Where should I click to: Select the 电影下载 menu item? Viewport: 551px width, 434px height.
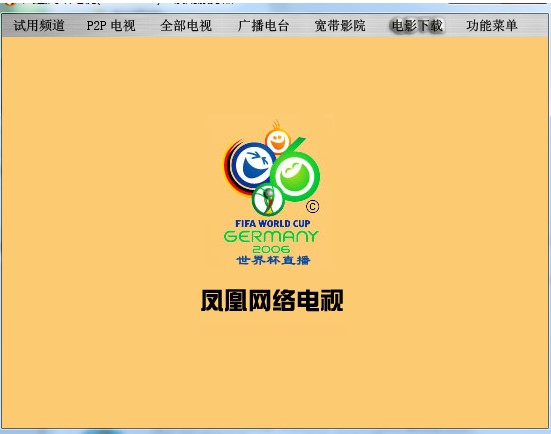[x=417, y=26]
